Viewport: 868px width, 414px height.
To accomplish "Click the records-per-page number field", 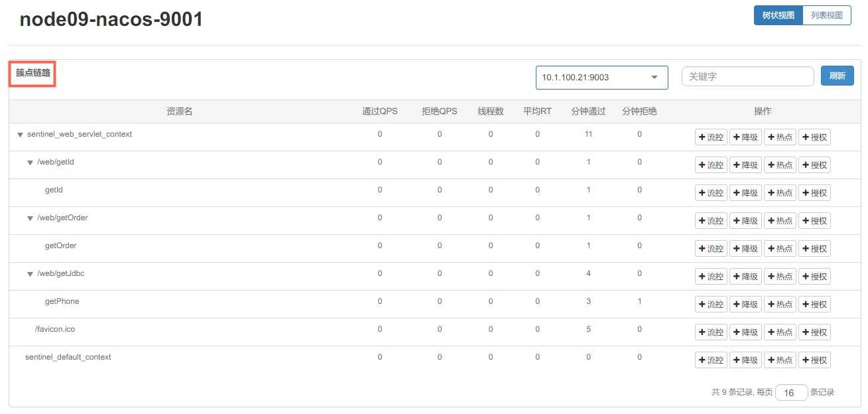I will click(791, 393).
